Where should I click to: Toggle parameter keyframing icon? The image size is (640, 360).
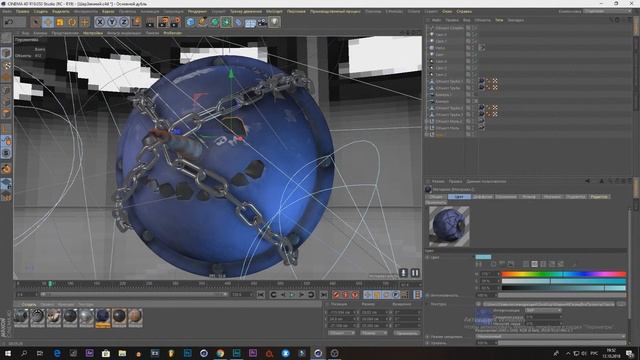(396, 295)
